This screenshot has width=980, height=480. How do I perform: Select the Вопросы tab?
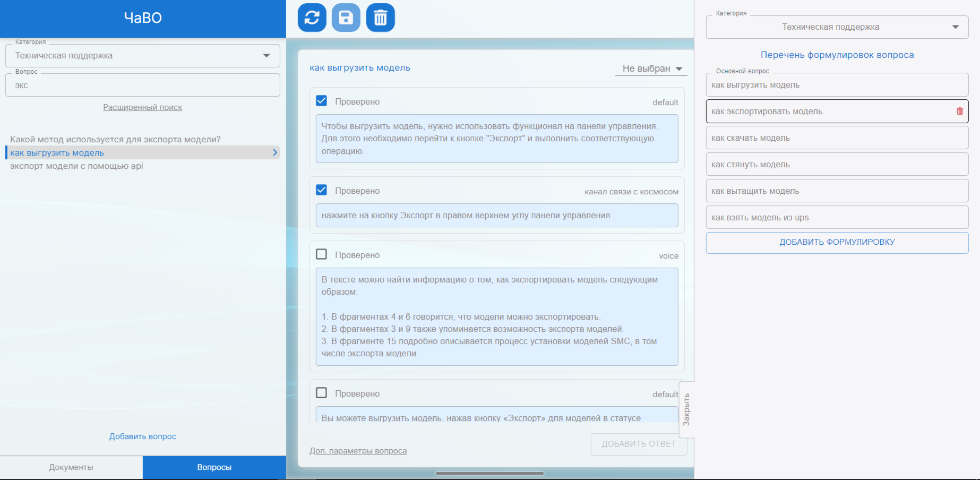click(x=214, y=467)
